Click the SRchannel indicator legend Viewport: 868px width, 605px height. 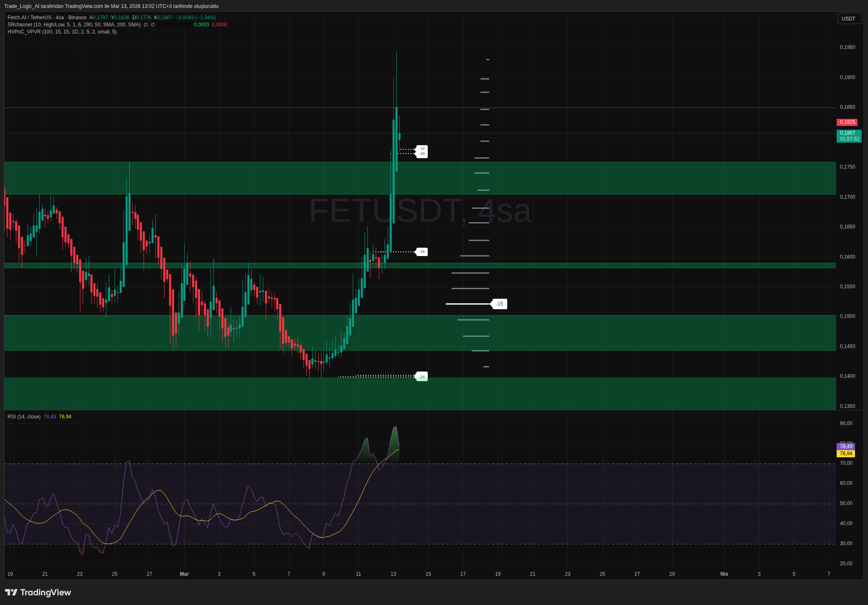74,25
